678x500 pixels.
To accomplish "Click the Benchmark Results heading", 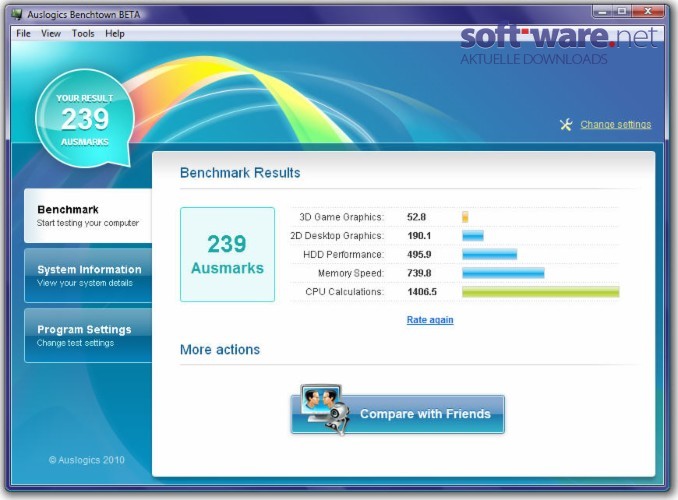I will click(240, 173).
